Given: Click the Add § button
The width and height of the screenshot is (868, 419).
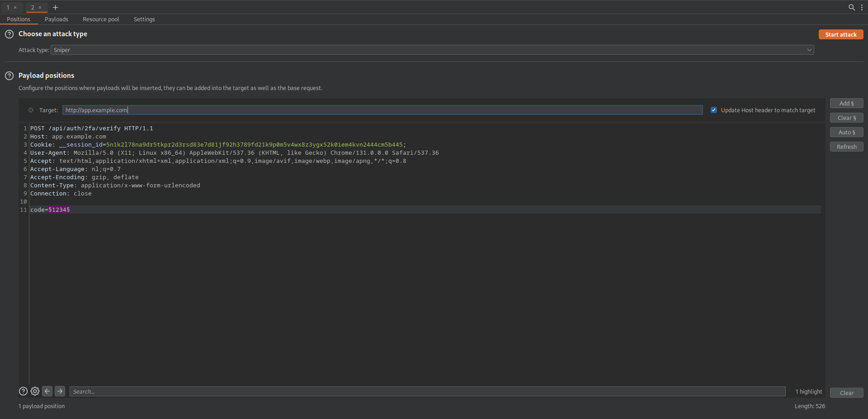Looking at the screenshot, I should (x=847, y=103).
